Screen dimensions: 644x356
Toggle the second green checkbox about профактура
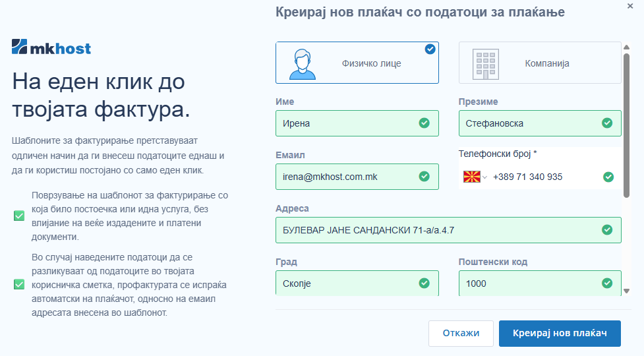pyautogui.click(x=19, y=284)
